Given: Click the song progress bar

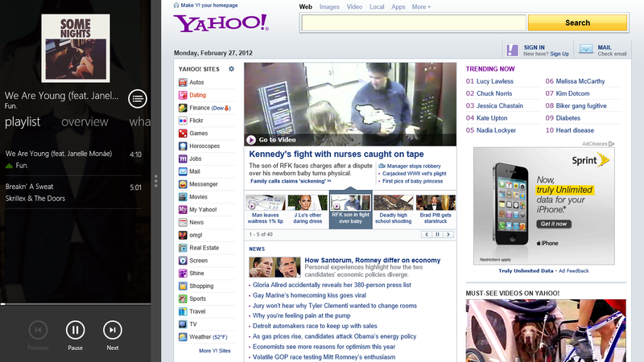Looking at the screenshot, I should 76,304.
